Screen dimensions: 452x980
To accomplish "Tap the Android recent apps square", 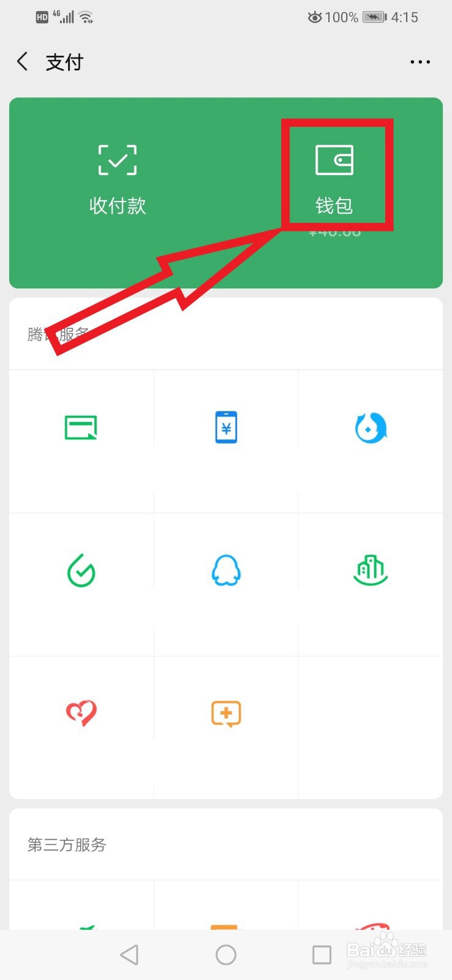I will (322, 954).
